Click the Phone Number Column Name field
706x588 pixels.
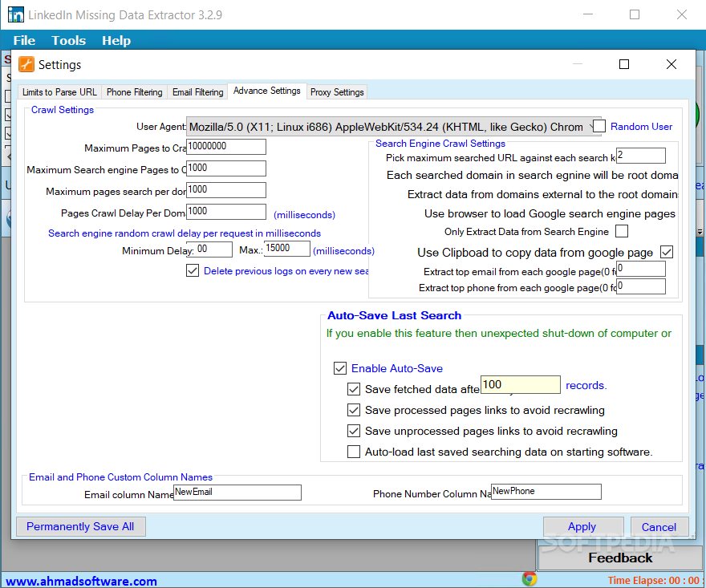pos(546,491)
